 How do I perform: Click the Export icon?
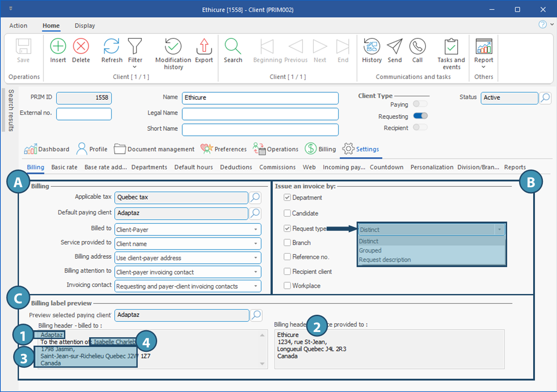[x=204, y=46]
